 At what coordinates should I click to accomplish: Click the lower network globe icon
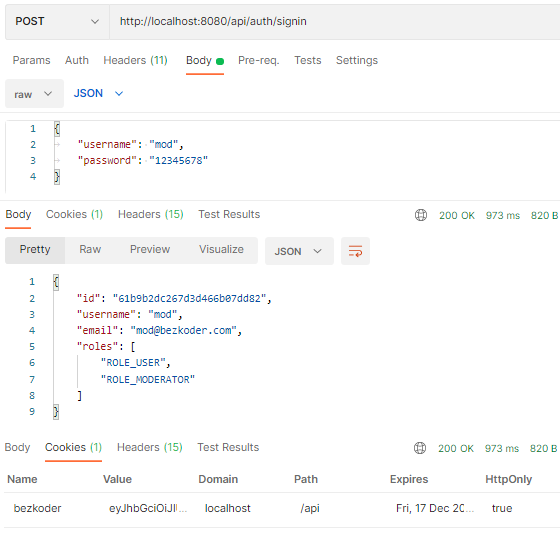(420, 448)
